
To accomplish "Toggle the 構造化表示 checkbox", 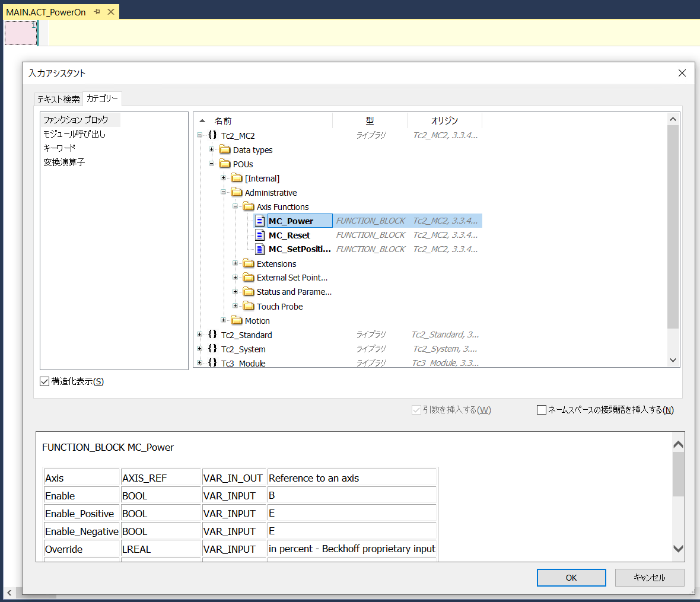I will coord(44,381).
